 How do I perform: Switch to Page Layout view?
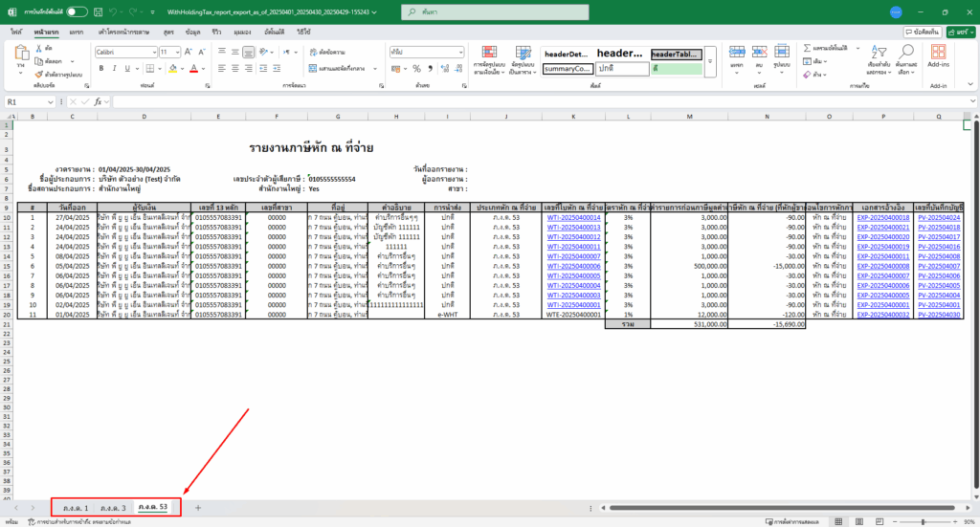pos(859,521)
